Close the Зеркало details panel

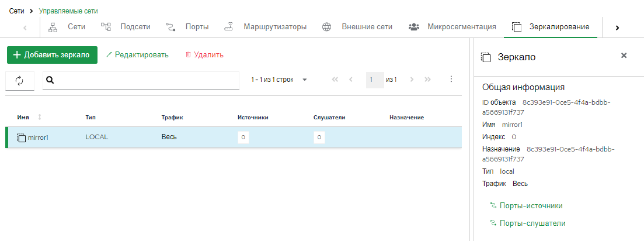624,56
